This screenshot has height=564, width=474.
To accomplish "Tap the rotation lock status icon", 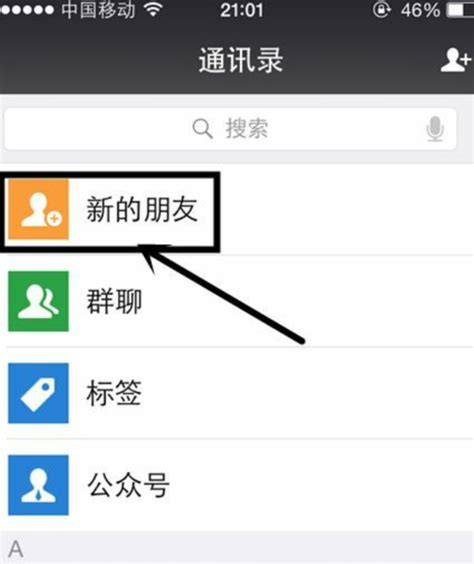I will click(381, 10).
